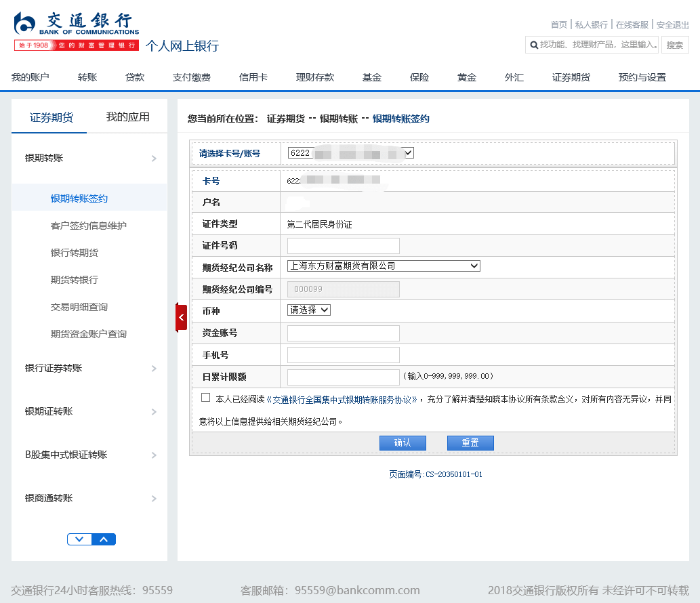Open the 保险 menu
The width and height of the screenshot is (700, 603).
click(419, 77)
